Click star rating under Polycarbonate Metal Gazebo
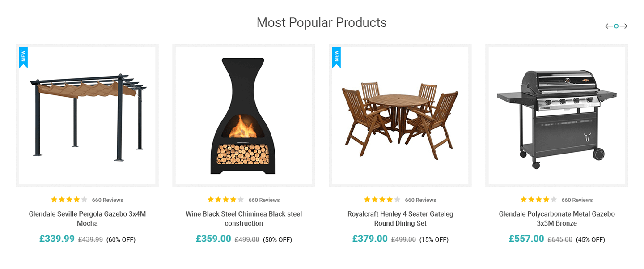644x269 pixels. [x=539, y=200]
